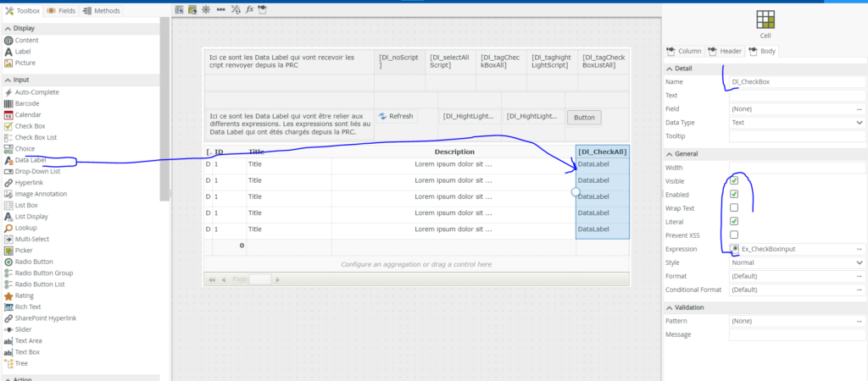The height and width of the screenshot is (381, 868).
Task: Open the Expression ellipsis picker
Action: click(x=860, y=250)
